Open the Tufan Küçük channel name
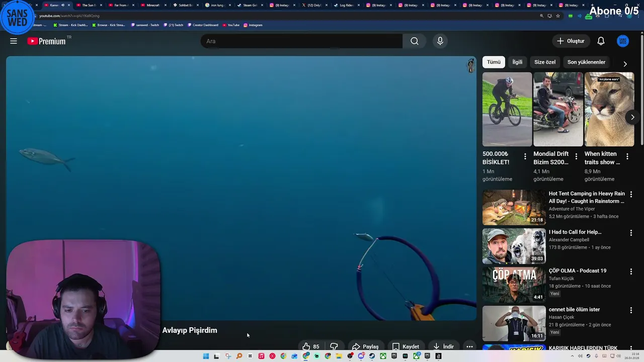The width and height of the screenshot is (644, 362). [x=561, y=279]
